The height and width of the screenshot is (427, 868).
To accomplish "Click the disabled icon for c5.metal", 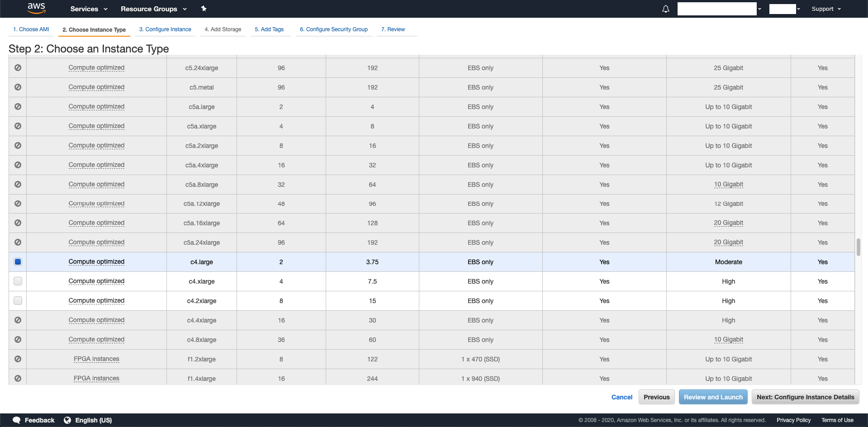I will [x=18, y=87].
